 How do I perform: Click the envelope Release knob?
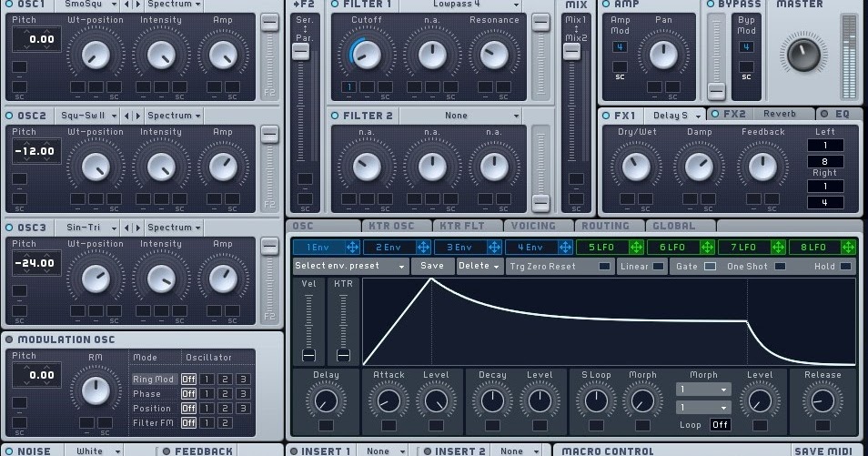(x=823, y=401)
